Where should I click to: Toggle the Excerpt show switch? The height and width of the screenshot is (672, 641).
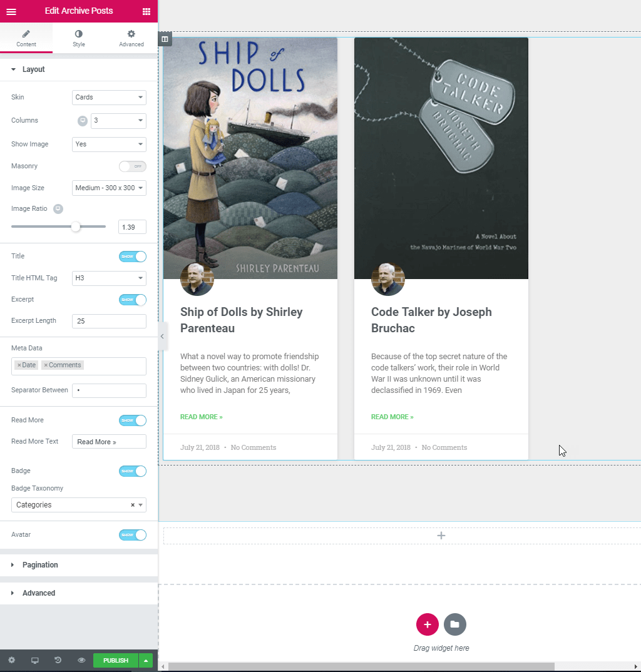pos(133,300)
